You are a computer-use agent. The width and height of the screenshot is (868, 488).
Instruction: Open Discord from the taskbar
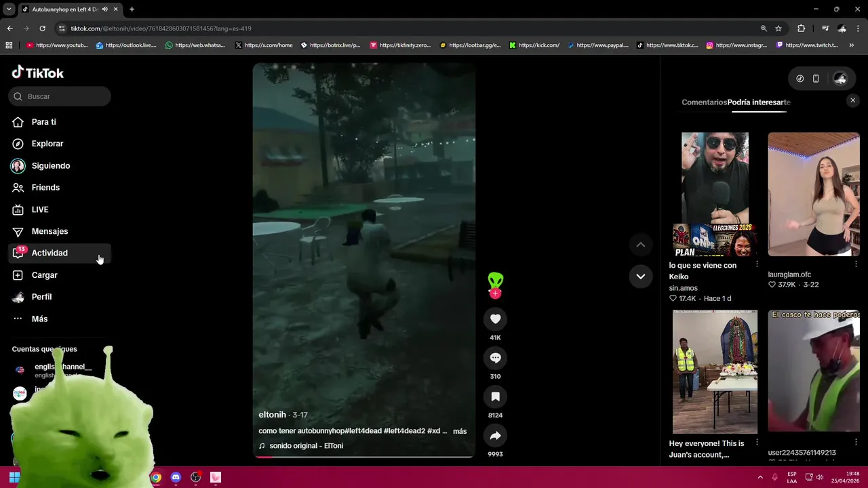click(176, 477)
